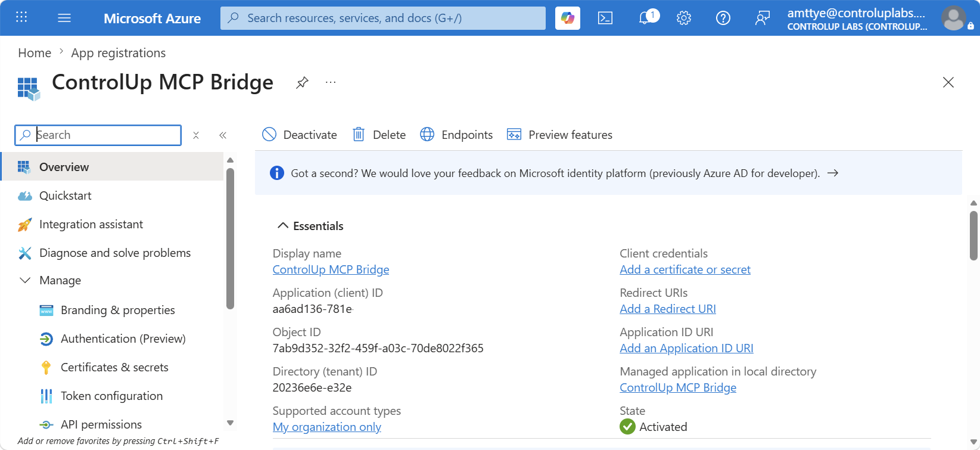
Task: Click the app registration icon beside the title
Action: pyautogui.click(x=29, y=89)
